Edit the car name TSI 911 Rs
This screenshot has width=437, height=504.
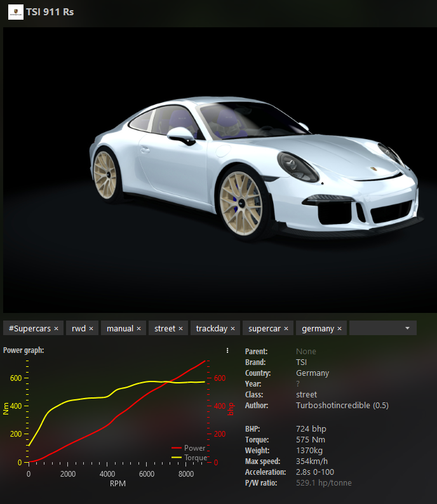[x=50, y=11]
